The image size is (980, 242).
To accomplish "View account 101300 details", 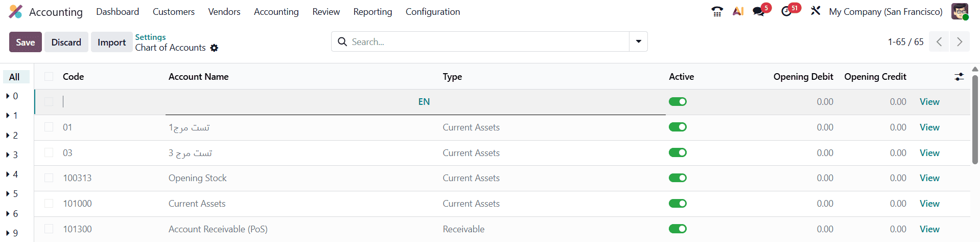I will coord(929,229).
